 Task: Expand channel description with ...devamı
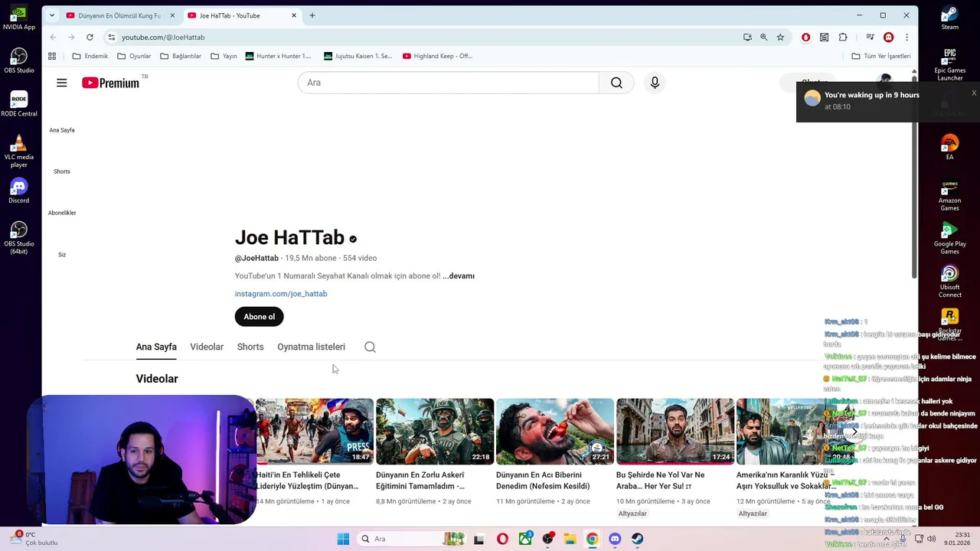[459, 276]
